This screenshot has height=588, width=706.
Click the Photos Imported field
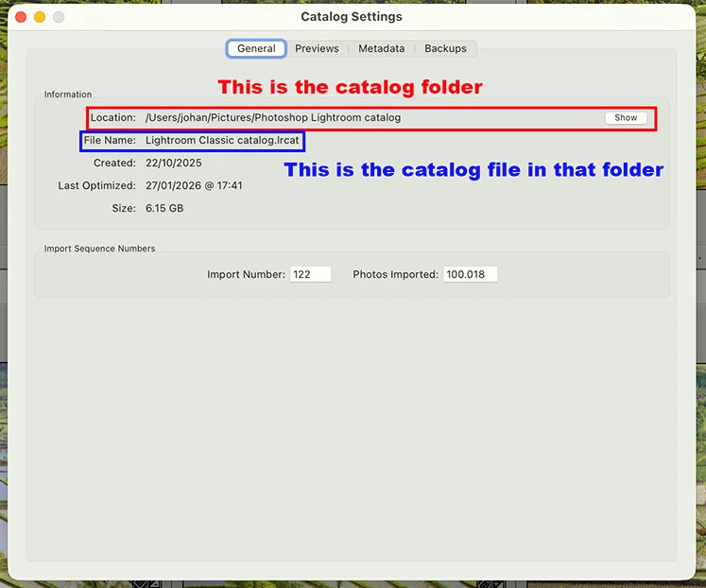pos(470,274)
